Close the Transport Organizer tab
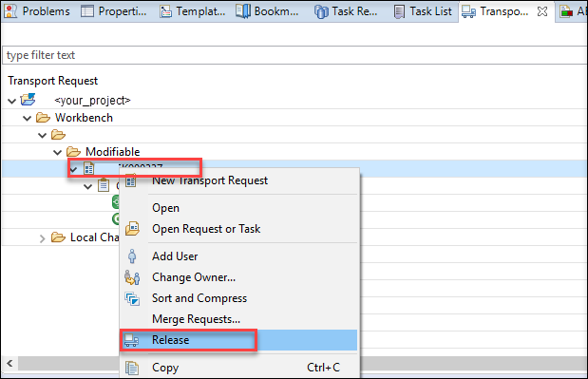 [x=542, y=11]
